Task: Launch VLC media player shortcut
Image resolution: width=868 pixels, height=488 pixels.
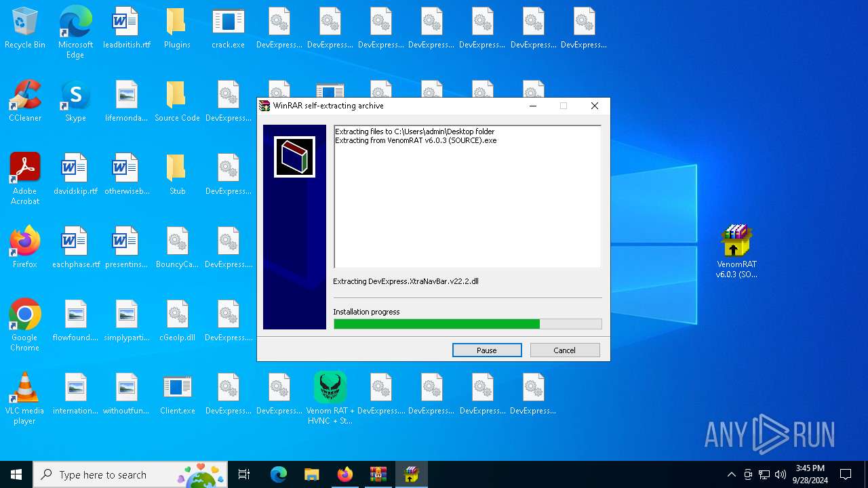Action: (x=25, y=399)
